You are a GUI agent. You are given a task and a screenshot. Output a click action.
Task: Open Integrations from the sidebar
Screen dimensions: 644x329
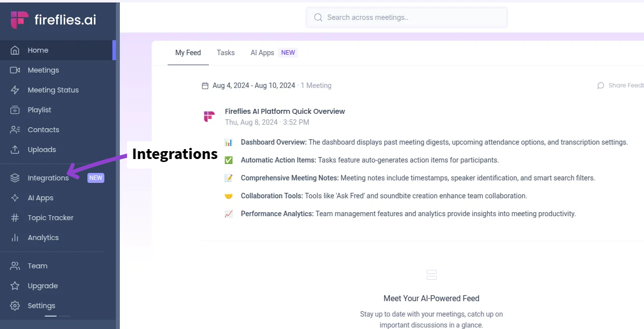point(48,177)
